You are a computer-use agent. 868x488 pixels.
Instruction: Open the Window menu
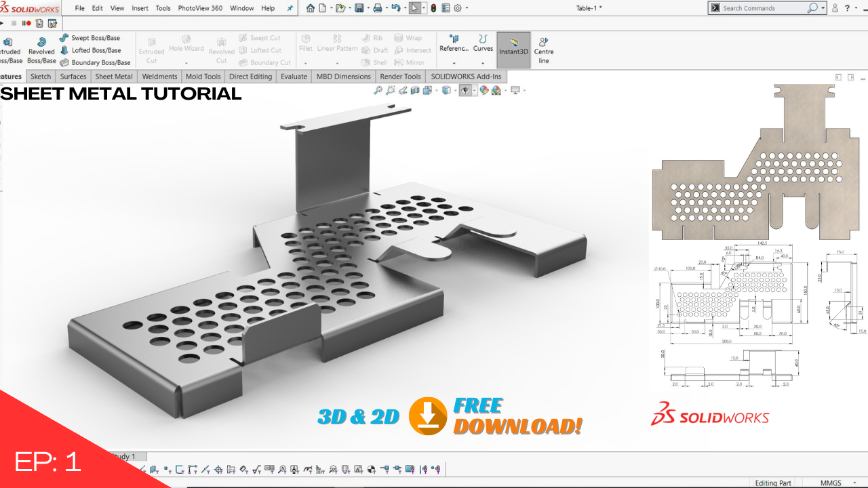click(242, 8)
